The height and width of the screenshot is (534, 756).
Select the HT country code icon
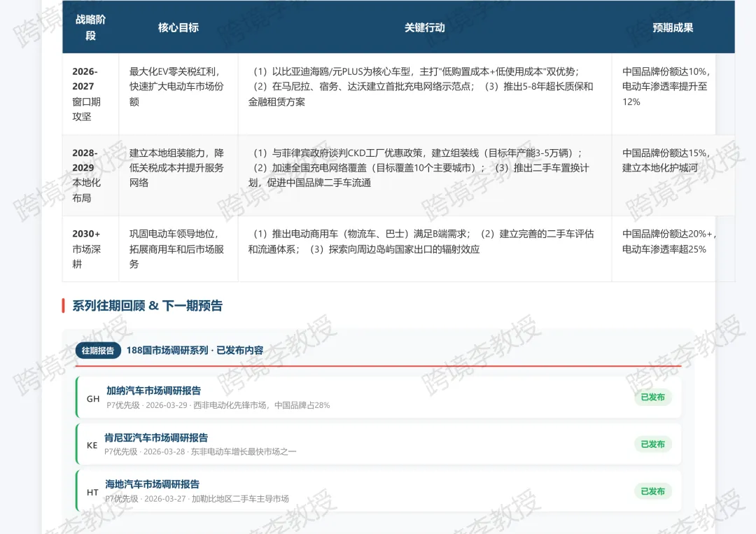92,492
